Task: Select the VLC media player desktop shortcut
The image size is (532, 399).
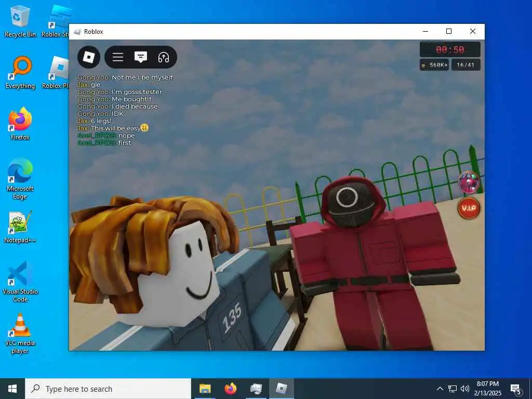Action: (x=20, y=333)
